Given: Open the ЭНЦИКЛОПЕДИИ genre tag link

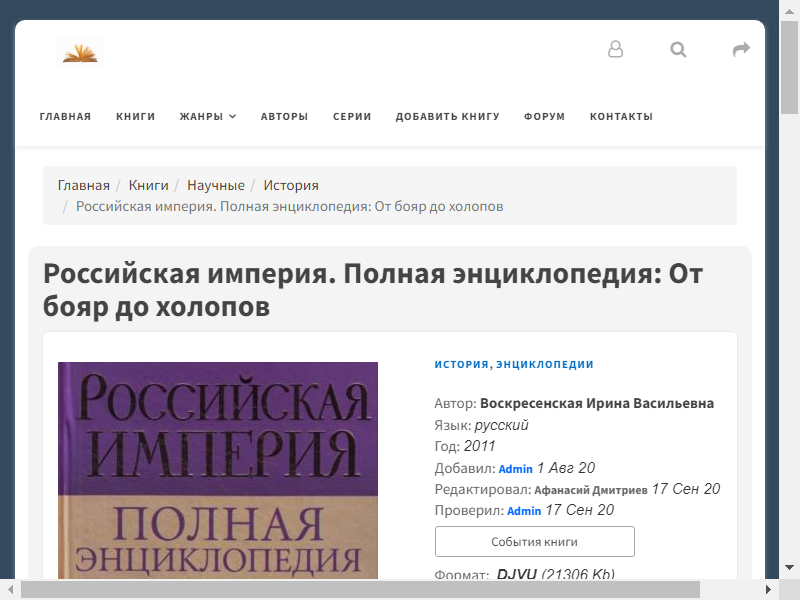Looking at the screenshot, I should pyautogui.click(x=545, y=364).
